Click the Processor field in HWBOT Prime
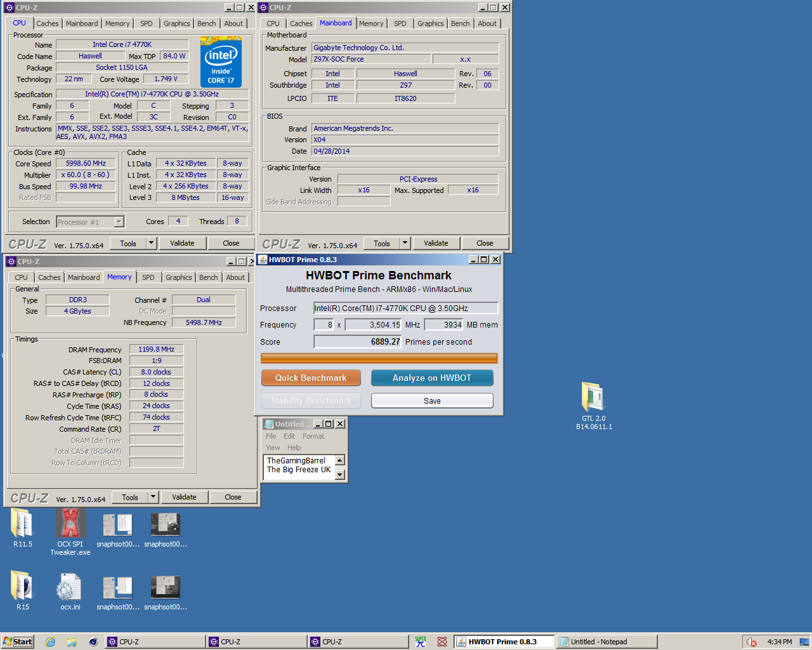812x650 pixels. pos(406,308)
